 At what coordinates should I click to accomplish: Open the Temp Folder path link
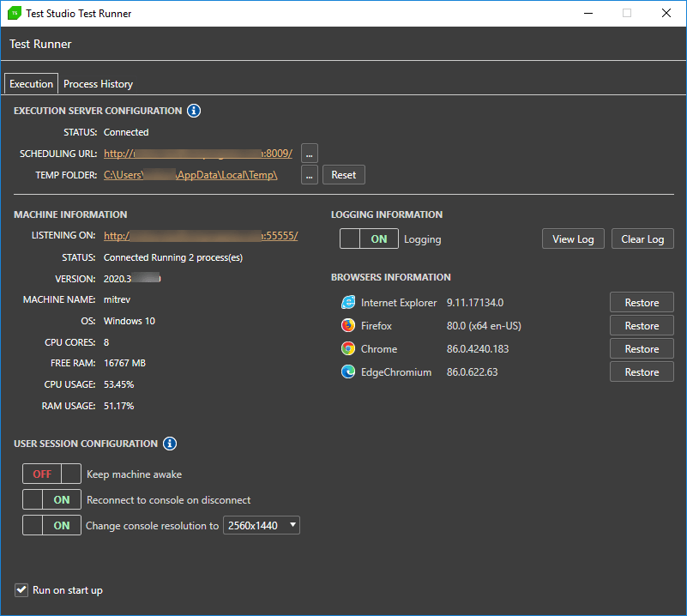190,175
